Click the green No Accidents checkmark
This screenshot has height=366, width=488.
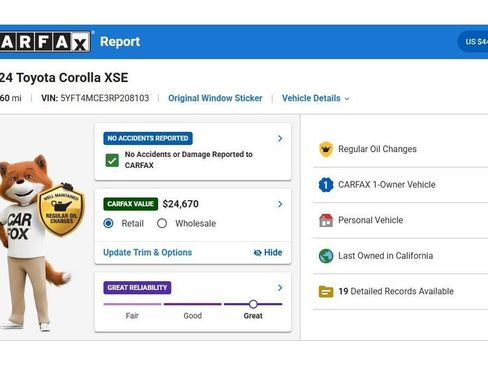pos(112,160)
